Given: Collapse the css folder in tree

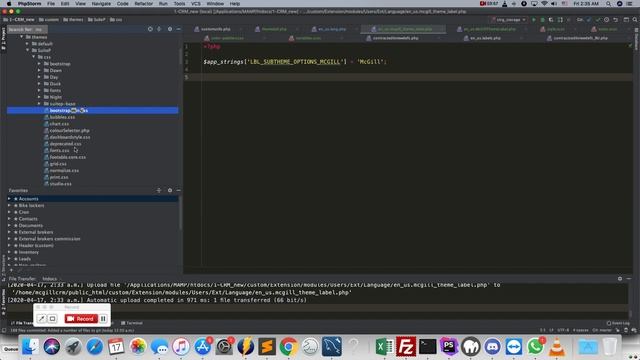Looking at the screenshot, I should (33, 57).
